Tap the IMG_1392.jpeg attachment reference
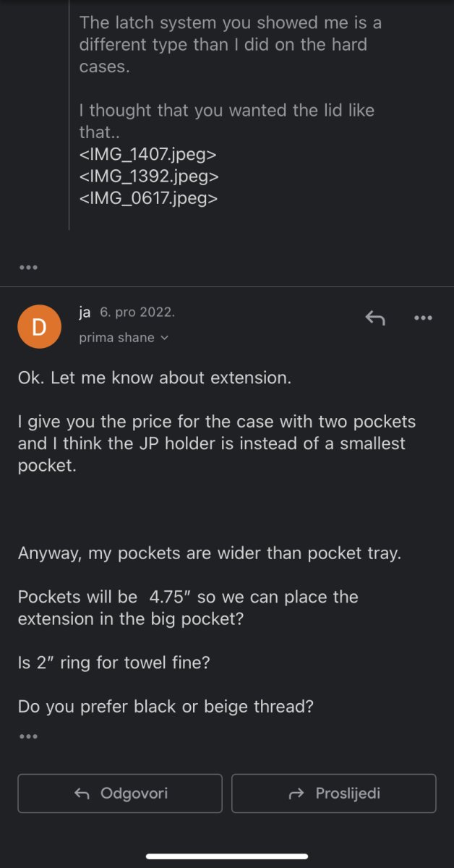 pyautogui.click(x=149, y=176)
